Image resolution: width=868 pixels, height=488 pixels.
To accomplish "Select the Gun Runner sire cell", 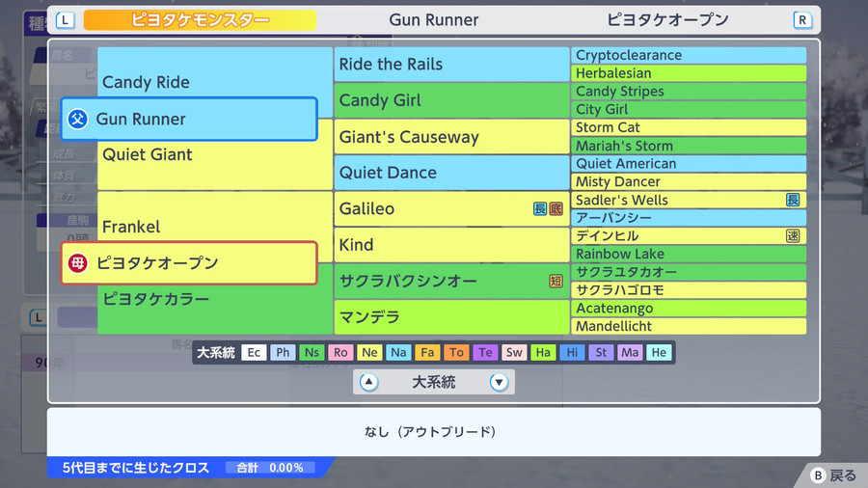I will 189,119.
